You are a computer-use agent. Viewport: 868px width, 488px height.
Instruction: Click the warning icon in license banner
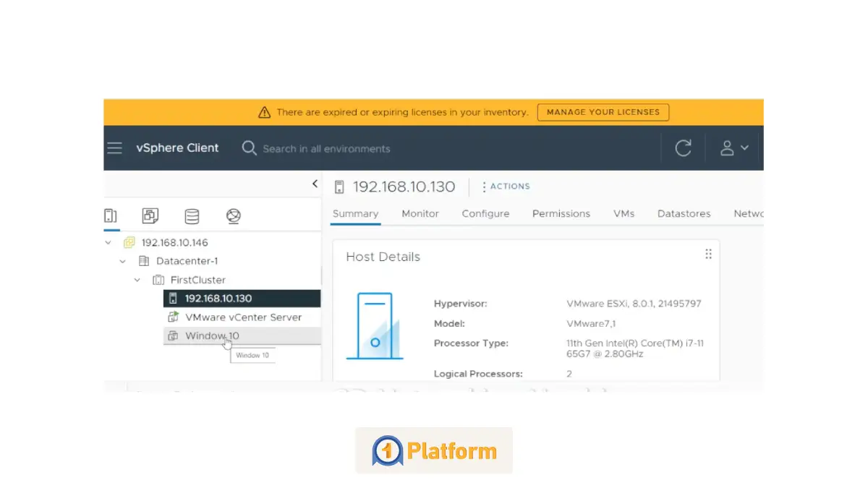(x=264, y=113)
